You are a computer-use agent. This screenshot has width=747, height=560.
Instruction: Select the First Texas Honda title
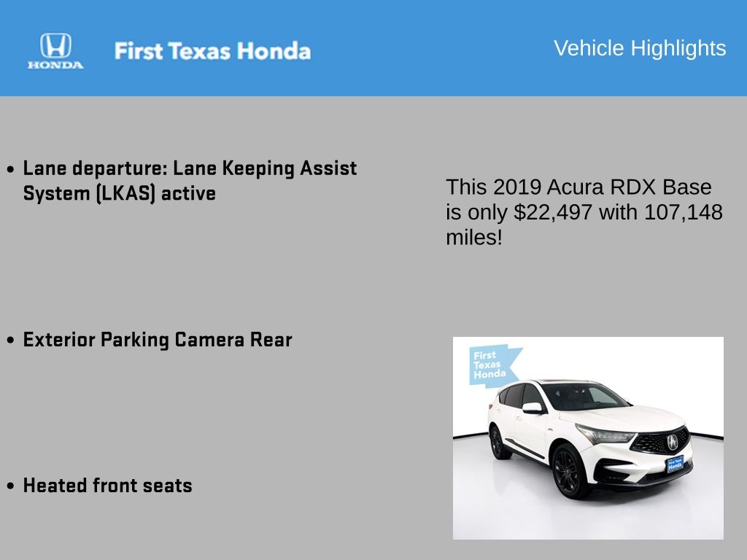pos(212,51)
